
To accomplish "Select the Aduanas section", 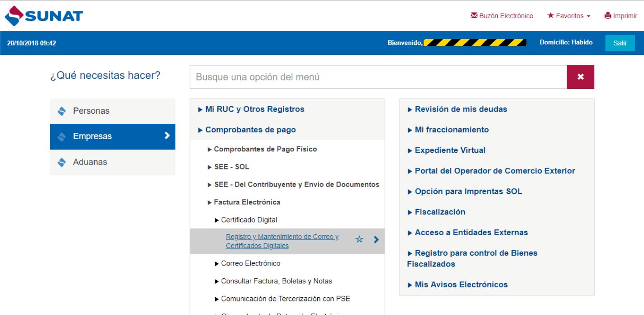I will coord(113,162).
